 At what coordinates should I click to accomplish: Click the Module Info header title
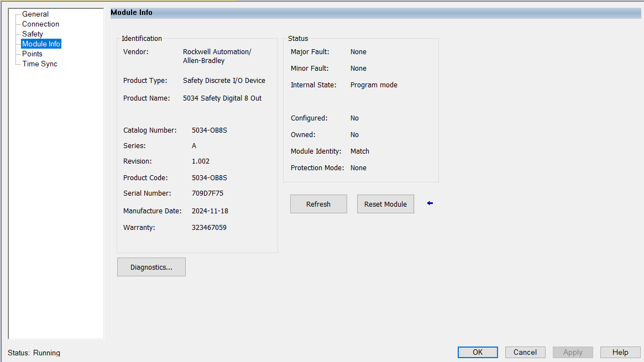coord(132,12)
